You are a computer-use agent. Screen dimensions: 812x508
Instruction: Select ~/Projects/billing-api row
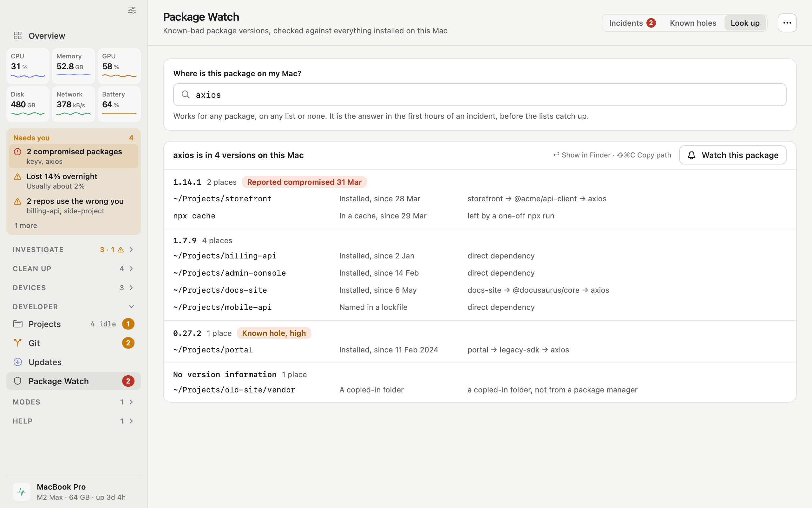coord(480,256)
